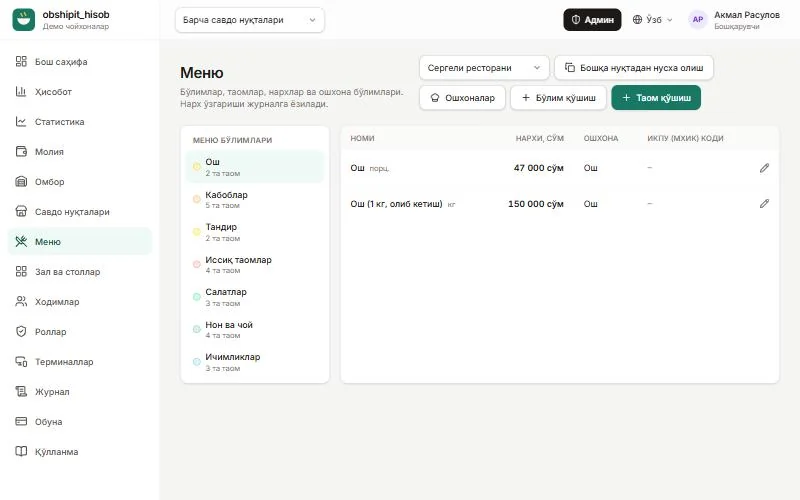Edit the Ош порц. row pencil icon
This screenshot has height=500, width=800.
[764, 168]
